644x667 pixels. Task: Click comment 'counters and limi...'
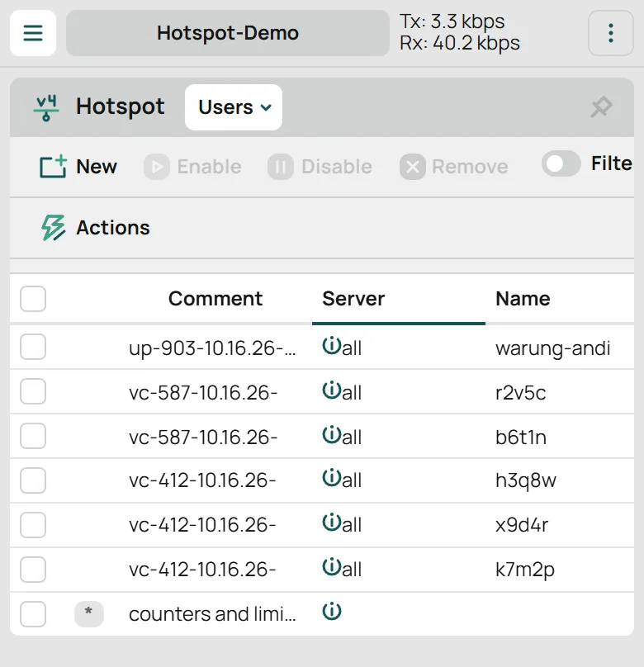pos(212,614)
